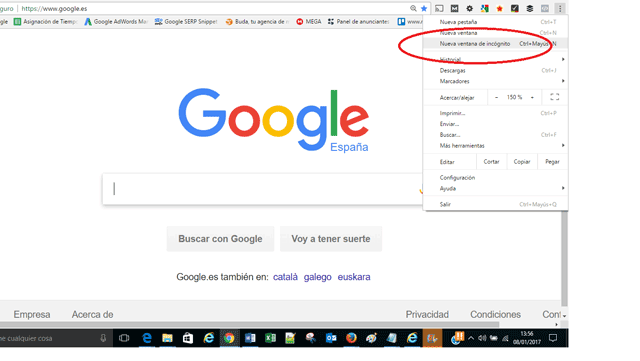Select Buscar... menu entry
Image resolution: width=640 pixels, height=361 pixels.
click(x=496, y=135)
